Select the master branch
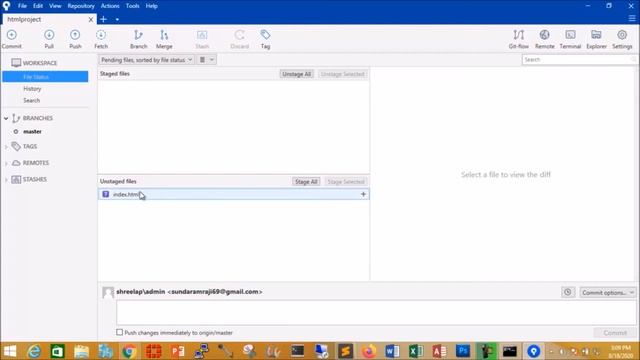This screenshot has width=640, height=360. (x=32, y=131)
